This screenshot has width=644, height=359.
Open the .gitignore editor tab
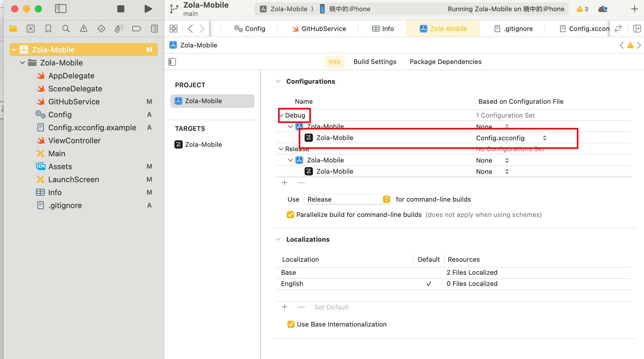click(514, 29)
